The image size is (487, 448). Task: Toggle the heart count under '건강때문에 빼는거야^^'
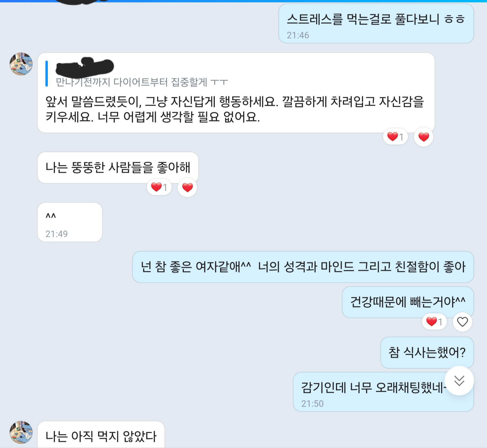click(x=434, y=321)
